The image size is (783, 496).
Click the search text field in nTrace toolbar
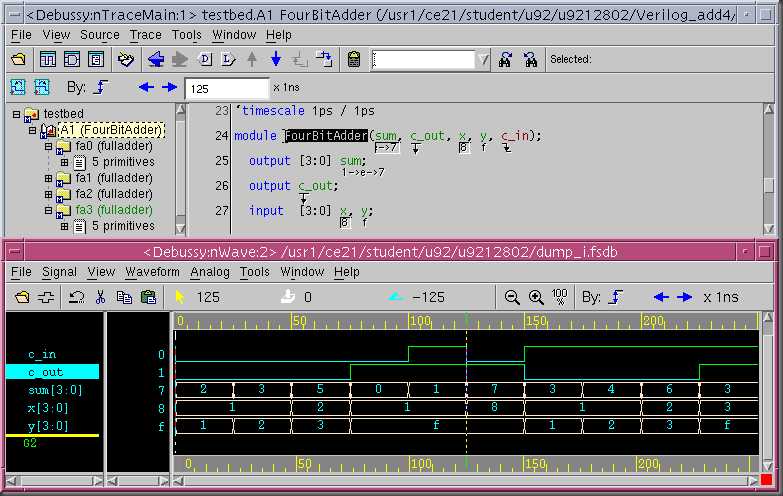point(423,60)
